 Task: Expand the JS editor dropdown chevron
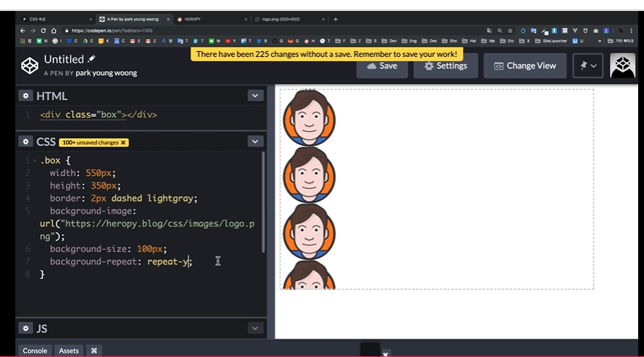(x=255, y=329)
